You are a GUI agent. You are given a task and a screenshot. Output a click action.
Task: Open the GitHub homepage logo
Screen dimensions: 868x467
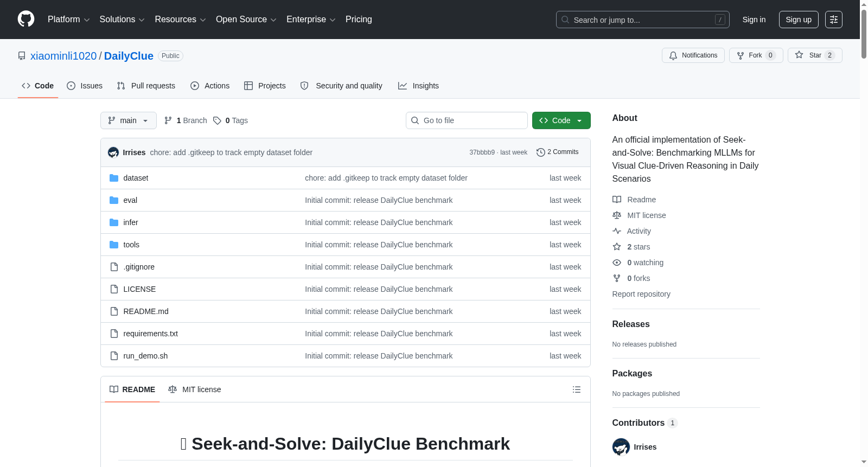pos(26,20)
